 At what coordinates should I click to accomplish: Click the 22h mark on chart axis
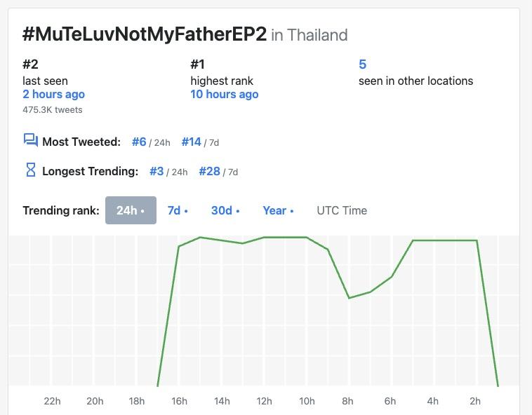[x=52, y=401]
